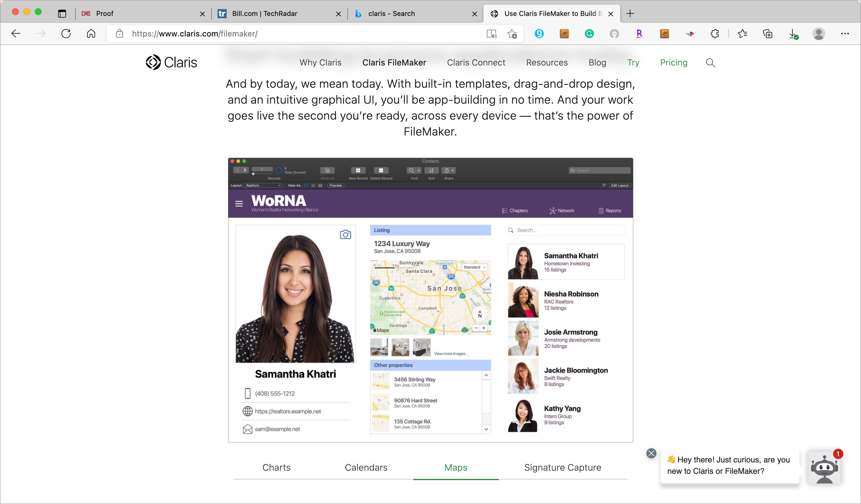Viewport: 861px width, 504px height.
Task: Click the camera icon on the photo
Action: tap(345, 234)
